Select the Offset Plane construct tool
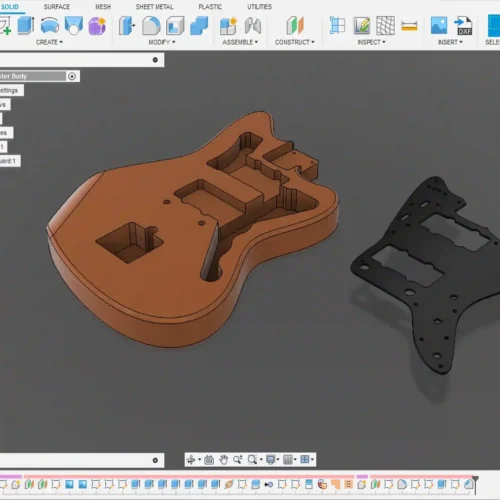The image size is (500, 500). coord(295,25)
